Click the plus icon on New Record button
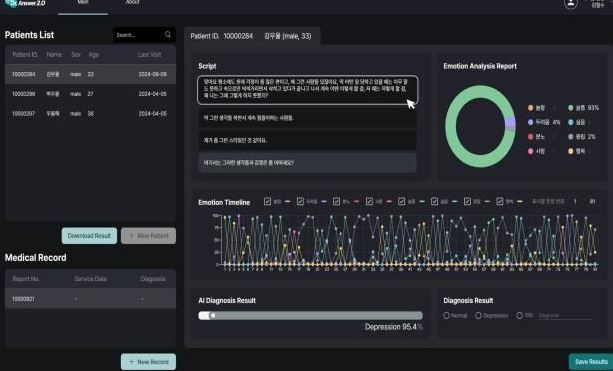 (x=131, y=362)
